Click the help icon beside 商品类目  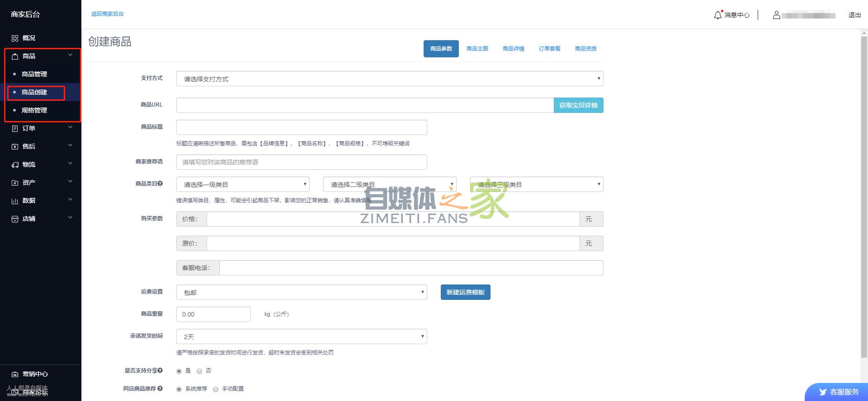160,183
